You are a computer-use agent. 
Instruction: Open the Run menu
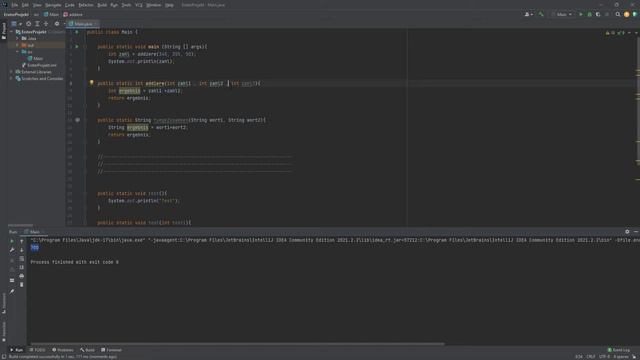click(x=114, y=5)
